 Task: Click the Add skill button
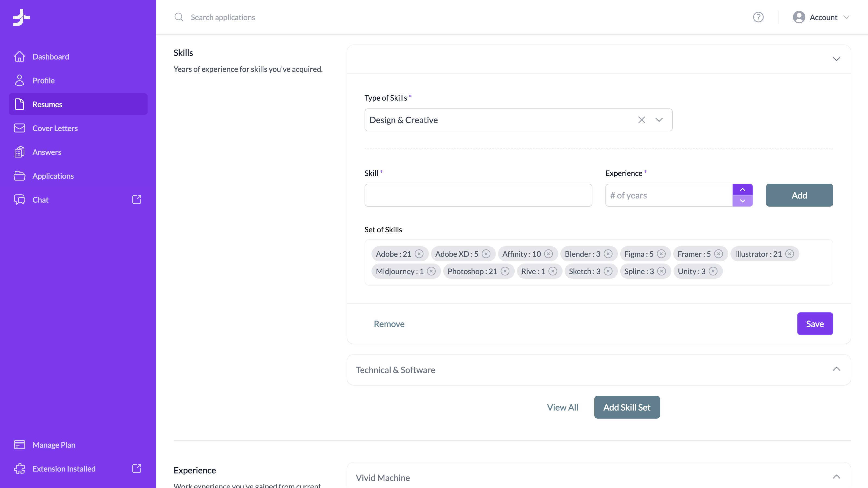pyautogui.click(x=799, y=195)
